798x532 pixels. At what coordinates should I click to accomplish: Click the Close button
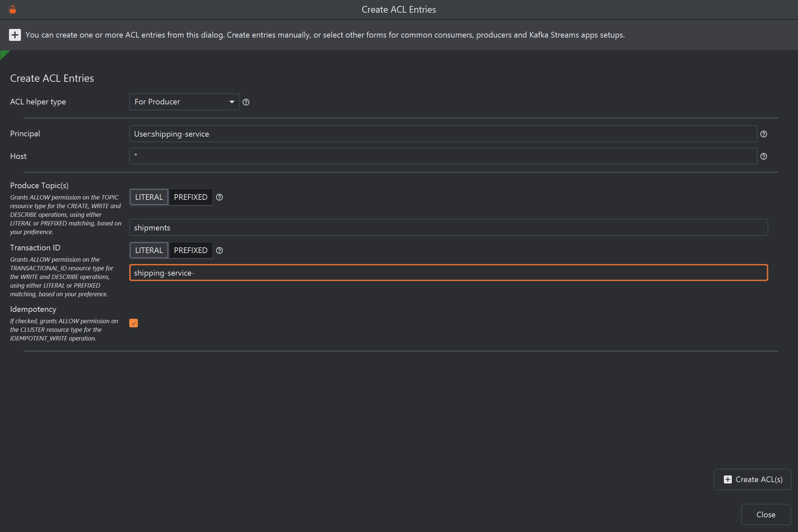coord(766,515)
